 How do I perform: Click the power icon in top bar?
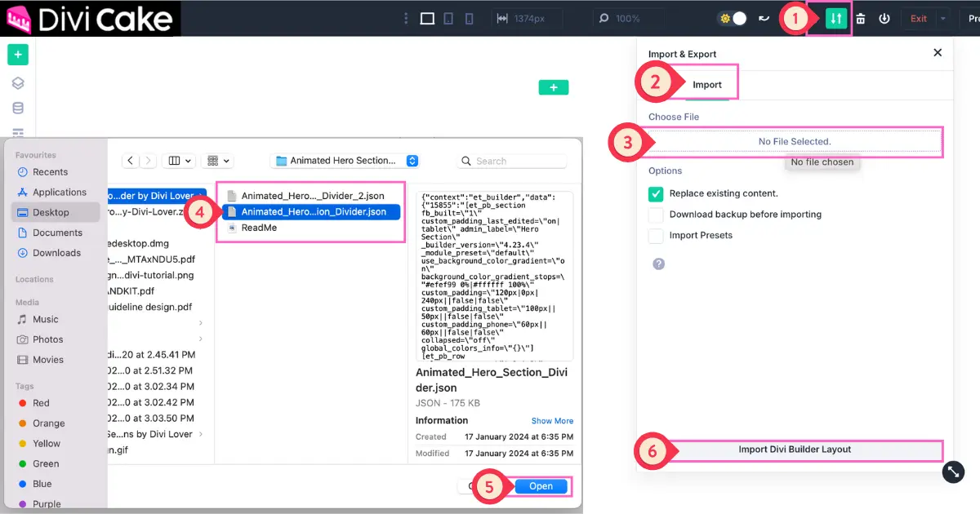[884, 19]
